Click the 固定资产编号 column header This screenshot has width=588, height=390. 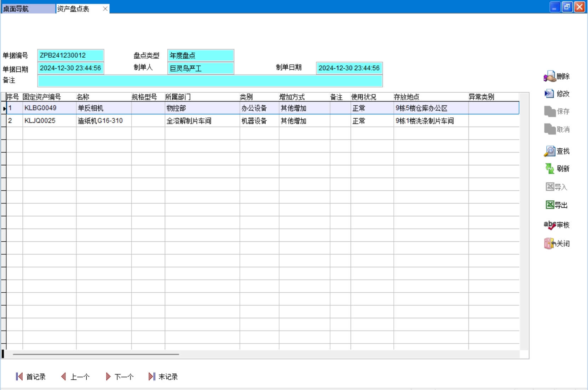coord(42,97)
